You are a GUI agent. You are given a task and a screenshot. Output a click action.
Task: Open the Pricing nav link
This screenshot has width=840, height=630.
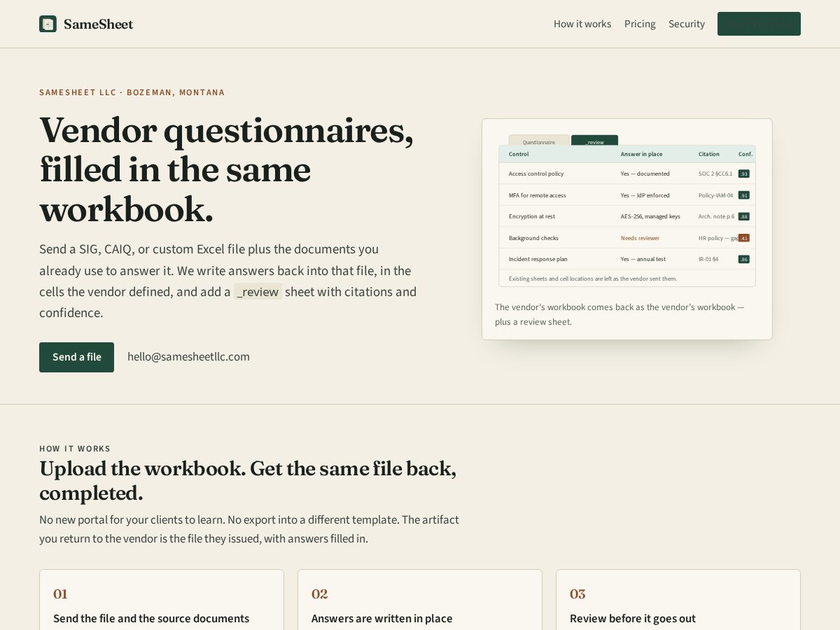[640, 24]
